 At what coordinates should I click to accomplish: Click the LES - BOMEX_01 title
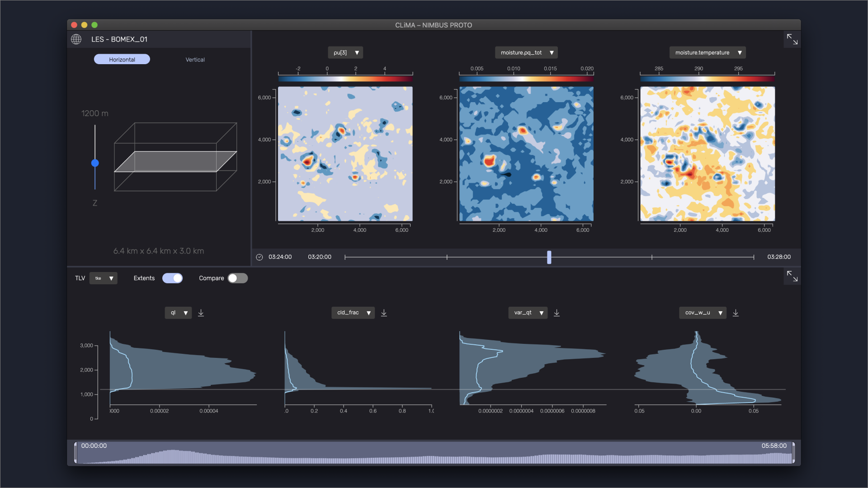(x=119, y=39)
